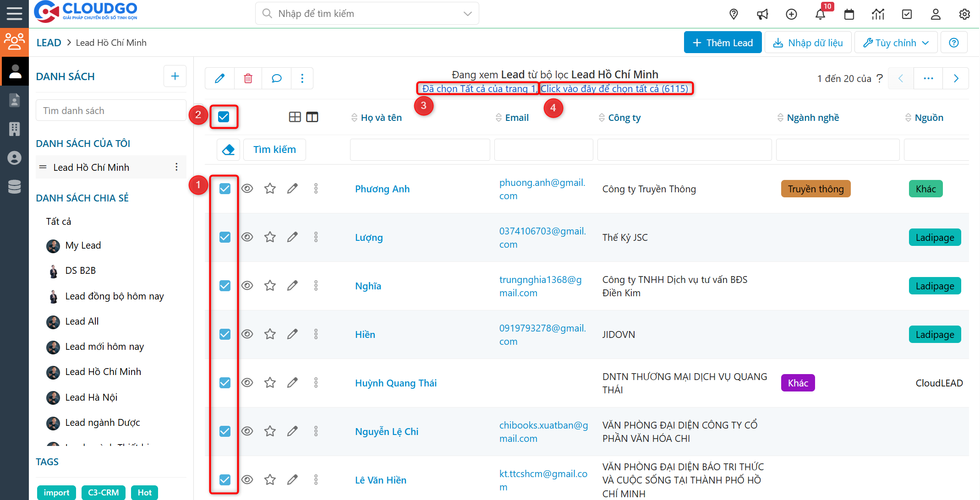The height and width of the screenshot is (500, 980).
Task: Uncheck the checkbox for Lượng row
Action: pyautogui.click(x=224, y=237)
